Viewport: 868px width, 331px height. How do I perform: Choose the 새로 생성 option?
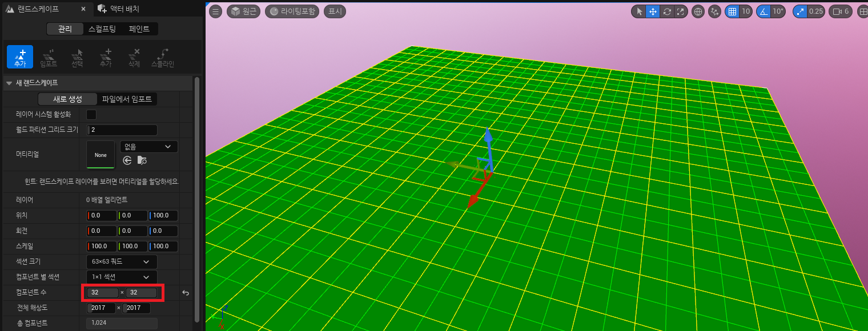[67, 99]
